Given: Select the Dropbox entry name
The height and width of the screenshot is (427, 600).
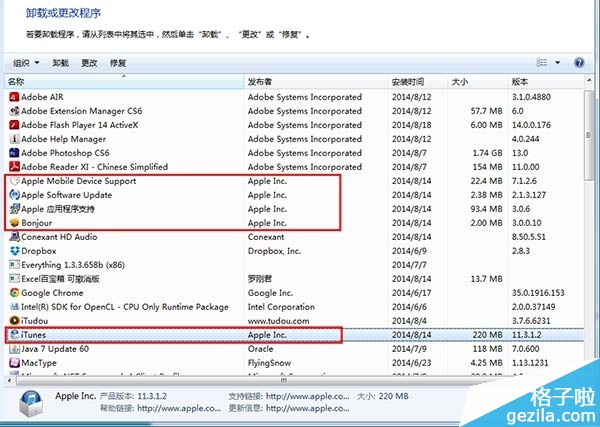Looking at the screenshot, I should click(x=39, y=251).
